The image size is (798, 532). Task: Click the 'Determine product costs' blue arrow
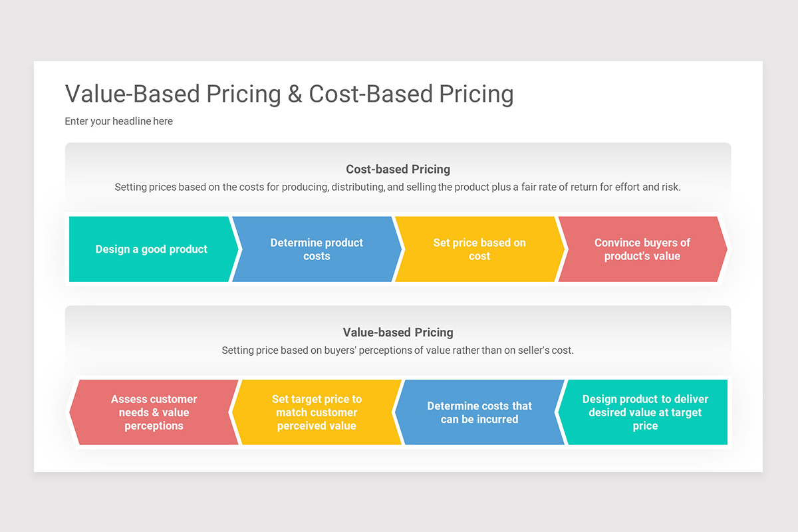click(317, 249)
